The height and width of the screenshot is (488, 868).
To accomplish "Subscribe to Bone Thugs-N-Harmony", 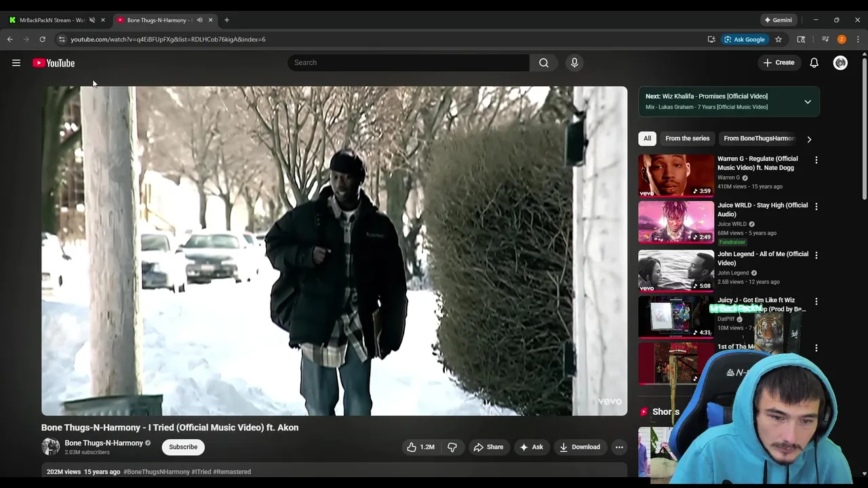I will [183, 447].
